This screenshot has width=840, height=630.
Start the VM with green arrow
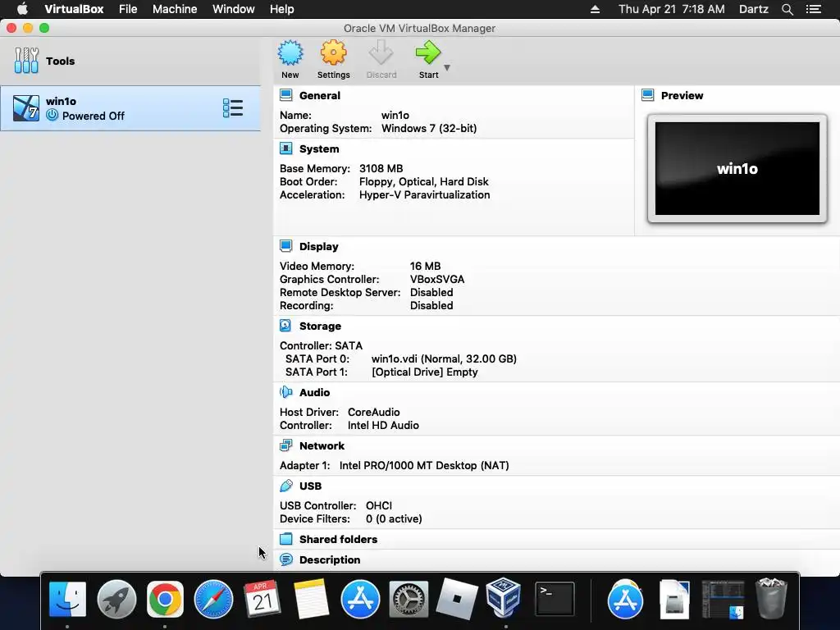(427, 53)
